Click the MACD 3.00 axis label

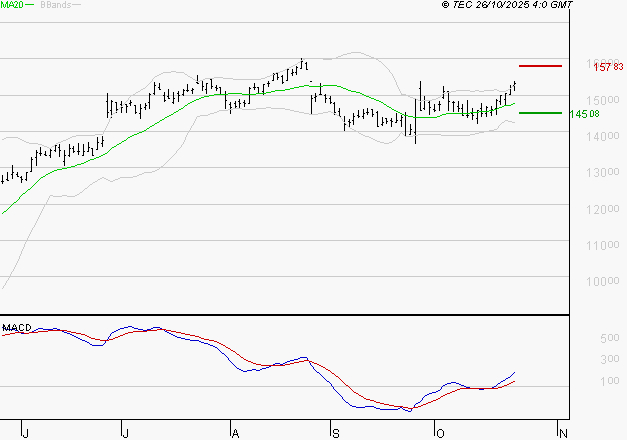[x=610, y=359]
